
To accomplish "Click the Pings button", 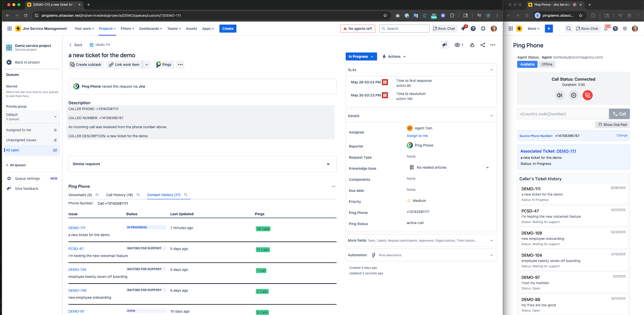I will click(x=164, y=64).
